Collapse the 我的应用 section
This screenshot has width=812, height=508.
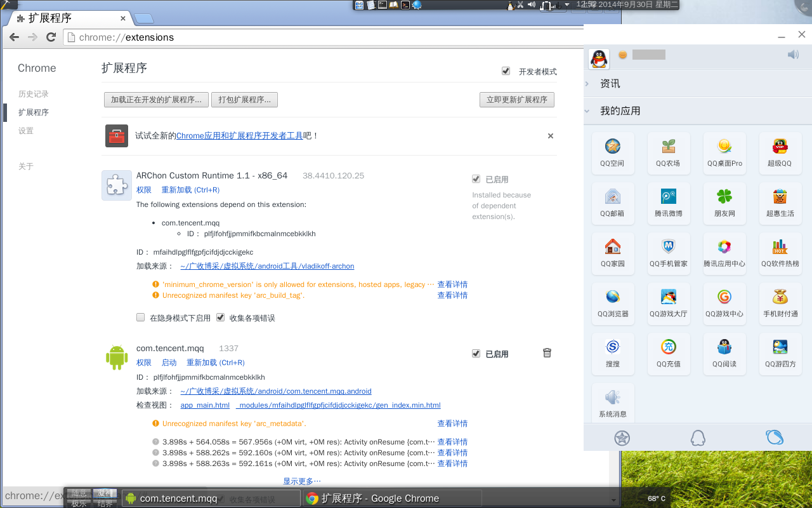pyautogui.click(x=698, y=110)
